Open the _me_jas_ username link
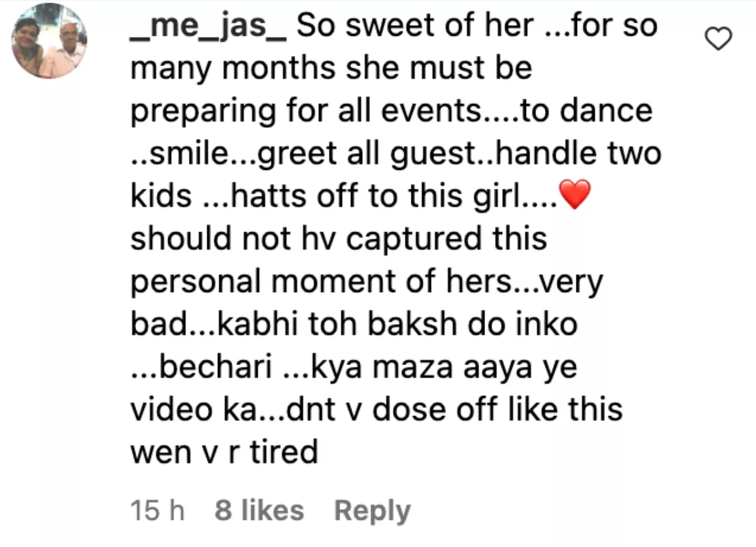756x547 pixels. point(209,28)
